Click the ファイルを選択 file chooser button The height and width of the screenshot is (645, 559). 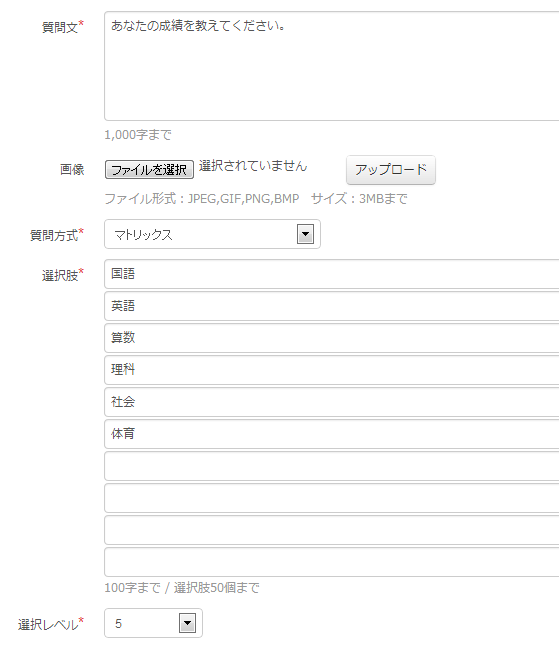click(x=149, y=169)
